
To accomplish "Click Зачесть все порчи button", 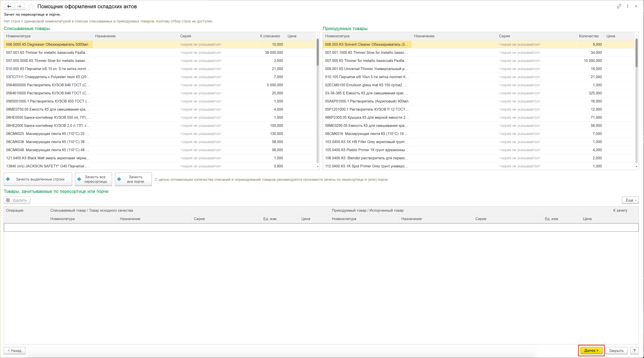I will click(133, 179).
